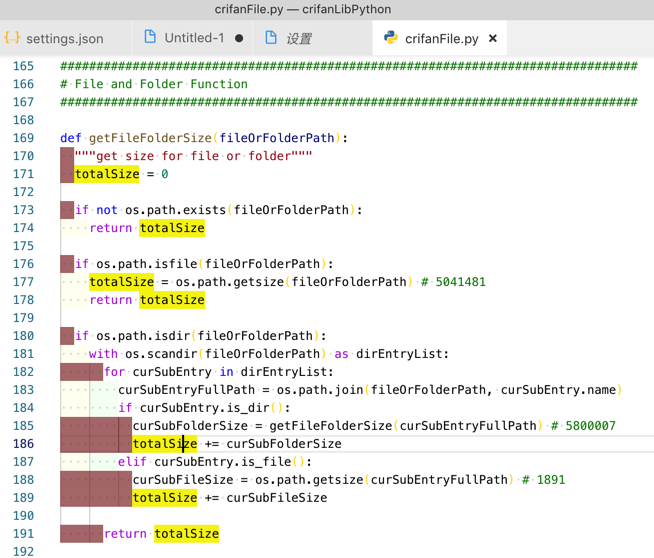The width and height of the screenshot is (654, 558).
Task: Switch to the Untitled-1 tab
Action: [x=191, y=38]
